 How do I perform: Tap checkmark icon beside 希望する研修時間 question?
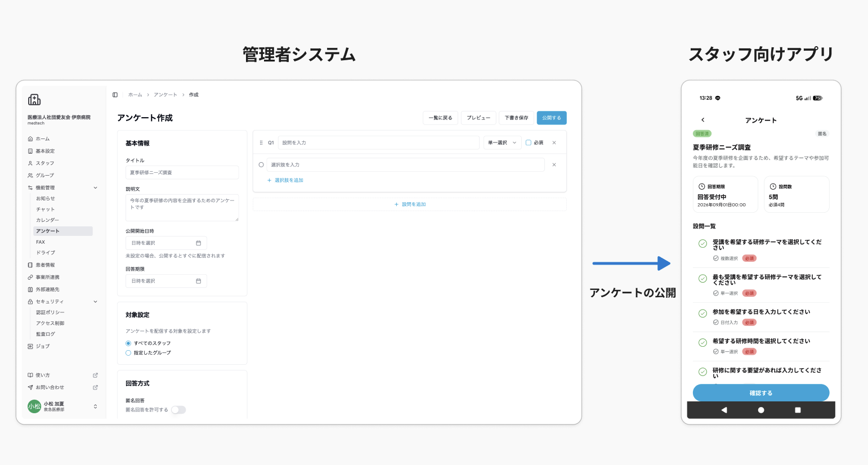coord(703,343)
